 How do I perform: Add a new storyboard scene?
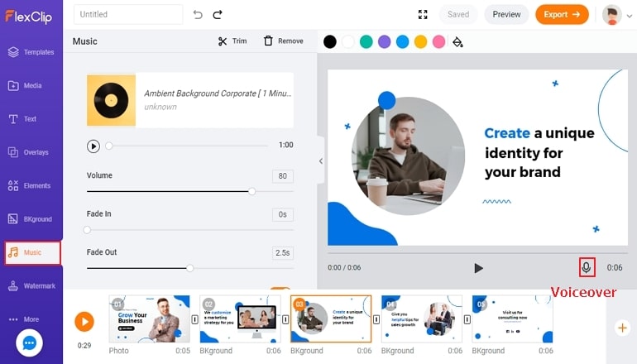pyautogui.click(x=622, y=328)
